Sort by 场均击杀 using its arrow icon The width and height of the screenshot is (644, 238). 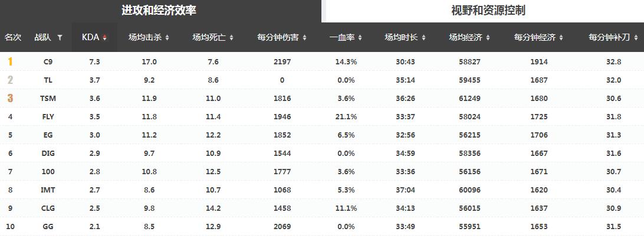167,38
